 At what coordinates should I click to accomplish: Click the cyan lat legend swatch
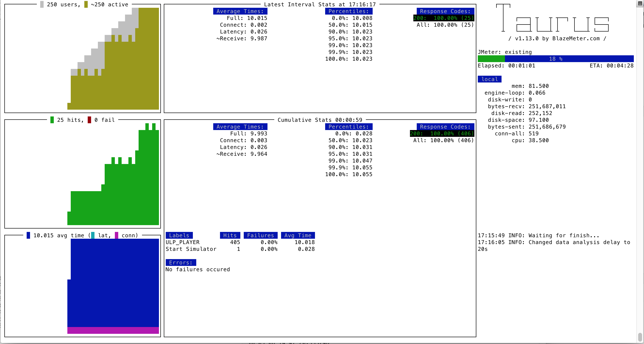pyautogui.click(x=93, y=235)
